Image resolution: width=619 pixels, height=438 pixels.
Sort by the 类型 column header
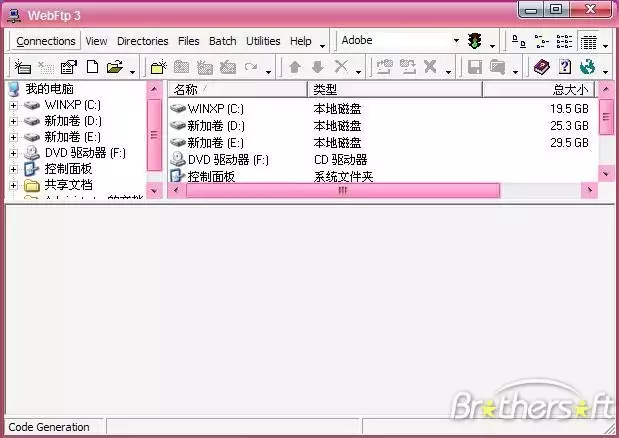point(395,90)
